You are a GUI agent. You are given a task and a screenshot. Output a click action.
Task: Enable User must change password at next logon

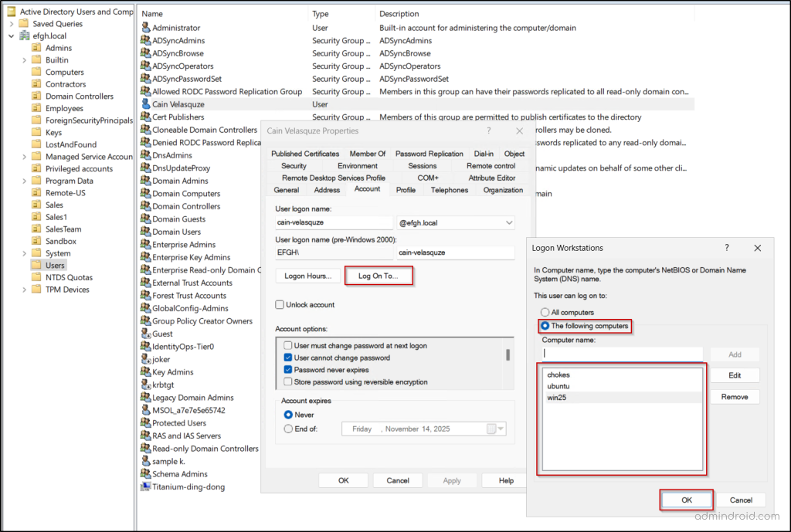288,346
